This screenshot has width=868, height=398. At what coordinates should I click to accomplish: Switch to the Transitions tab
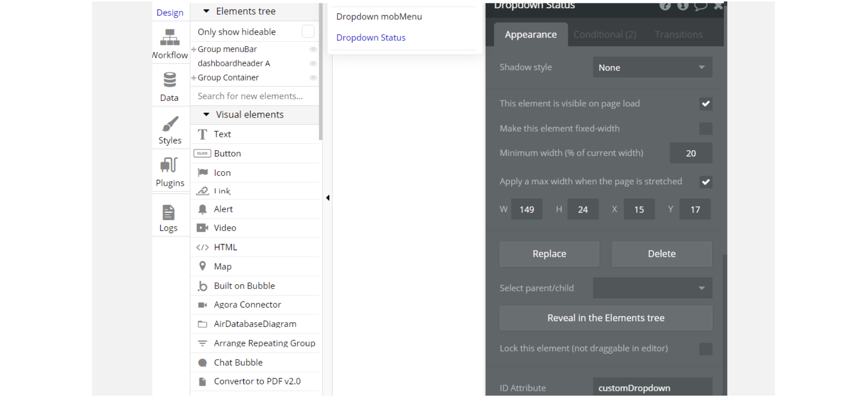[678, 35]
